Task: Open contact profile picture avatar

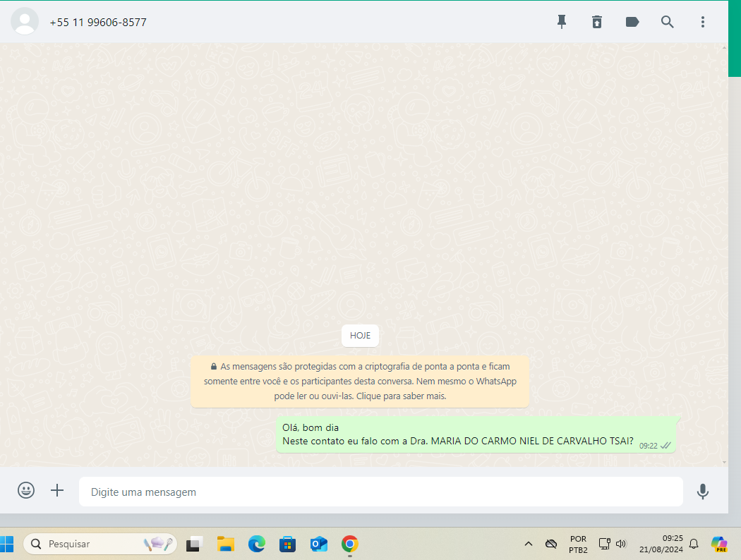Action: (x=25, y=21)
